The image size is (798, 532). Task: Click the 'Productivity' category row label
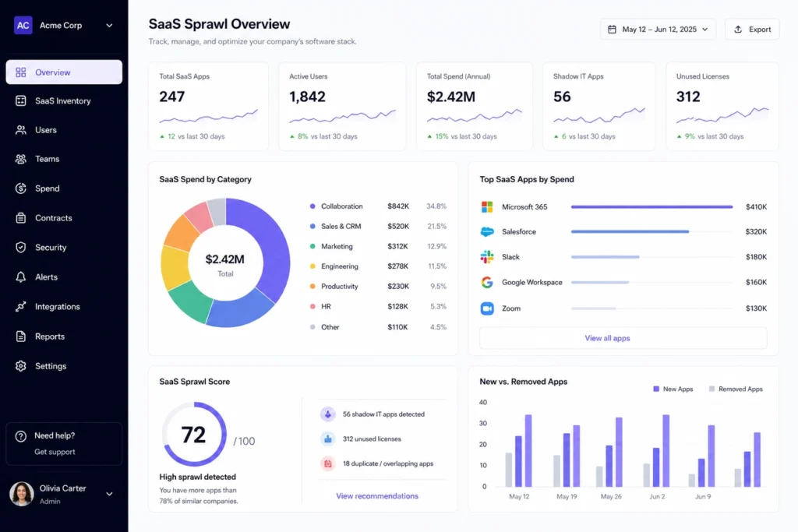tap(340, 287)
